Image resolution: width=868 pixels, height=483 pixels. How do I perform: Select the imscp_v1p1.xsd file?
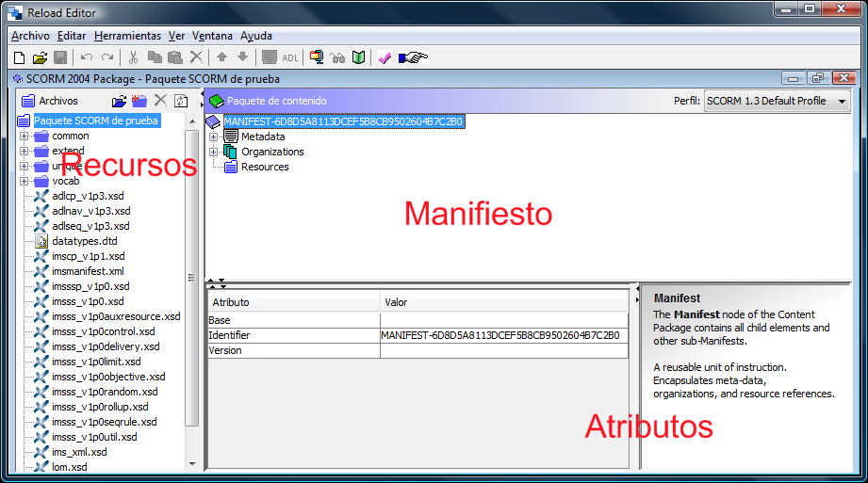89,256
